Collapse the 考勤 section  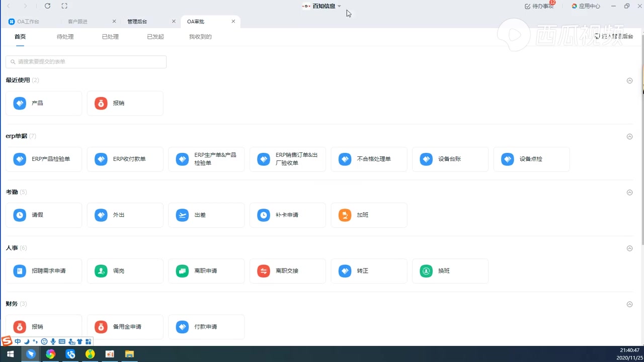(629, 192)
